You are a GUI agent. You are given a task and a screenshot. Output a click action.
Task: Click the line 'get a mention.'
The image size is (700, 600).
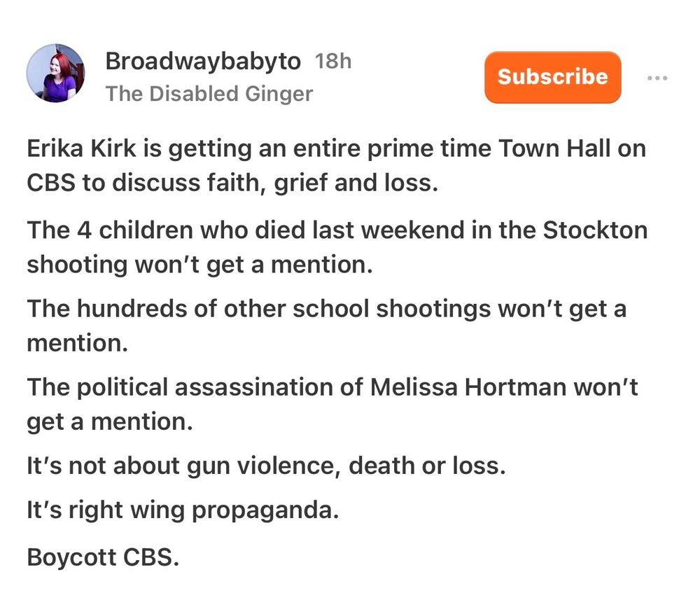[x=110, y=421]
